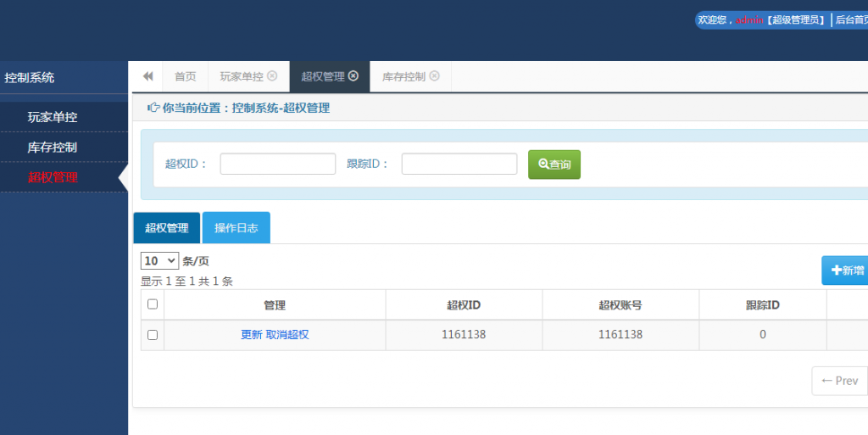Open the rows-per-page dropdown showing 10
The height and width of the screenshot is (435, 868).
pos(159,260)
